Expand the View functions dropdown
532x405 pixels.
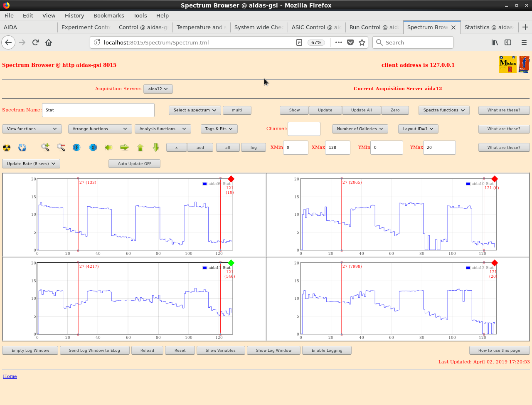pyautogui.click(x=32, y=129)
